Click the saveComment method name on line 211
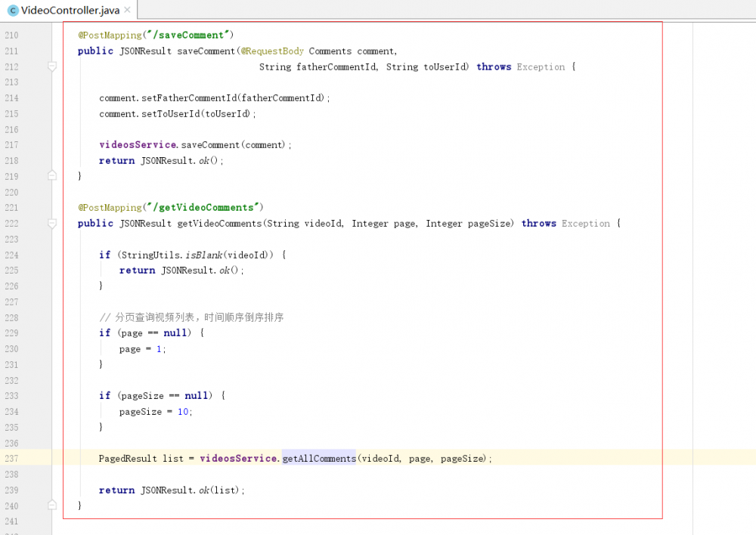 [206, 51]
